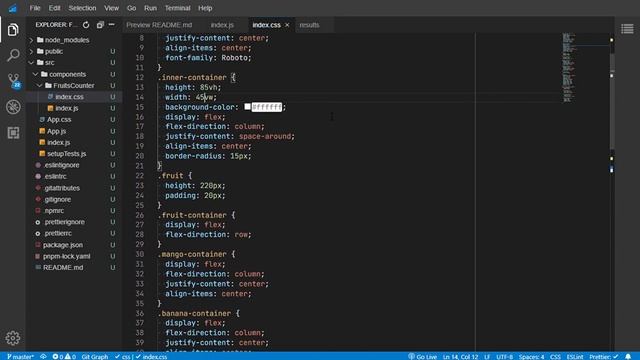The width and height of the screenshot is (640, 360).
Task: Open the Extensions view
Action: 13,133
